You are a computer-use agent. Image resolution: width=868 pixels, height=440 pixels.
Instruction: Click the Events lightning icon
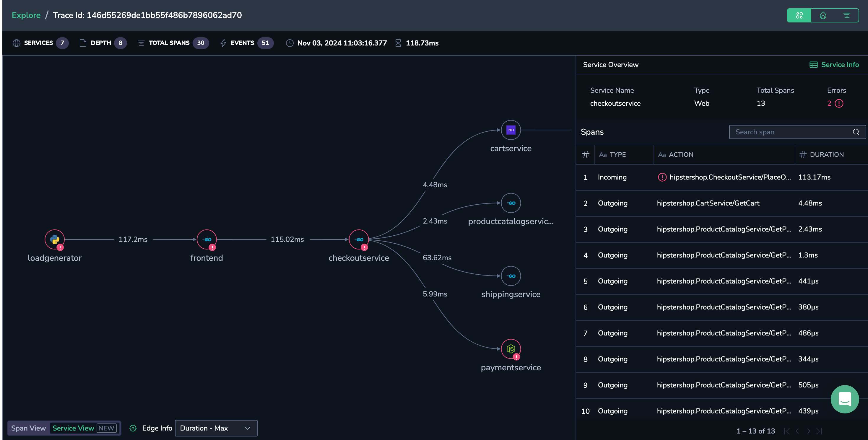pyautogui.click(x=223, y=43)
